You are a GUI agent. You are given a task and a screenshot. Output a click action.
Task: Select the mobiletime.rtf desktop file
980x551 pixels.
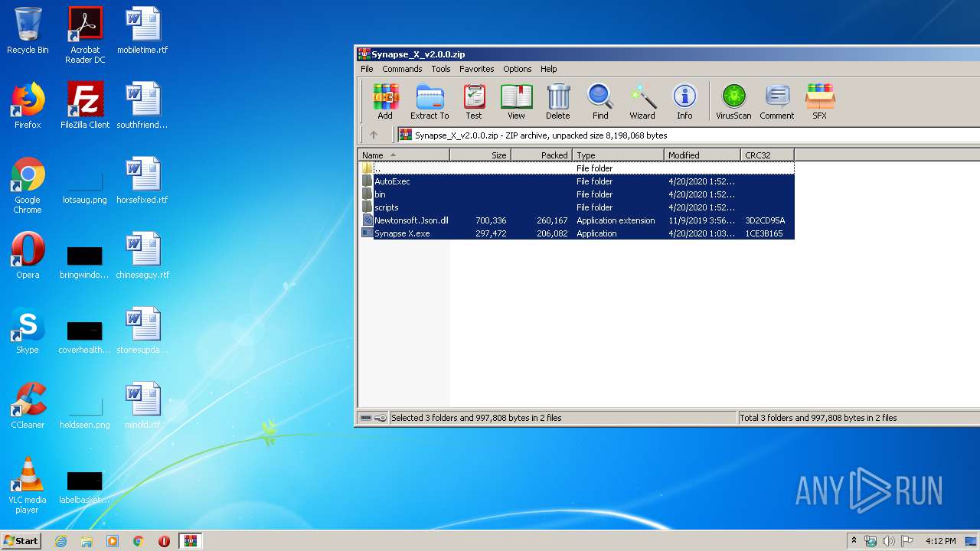click(x=142, y=31)
